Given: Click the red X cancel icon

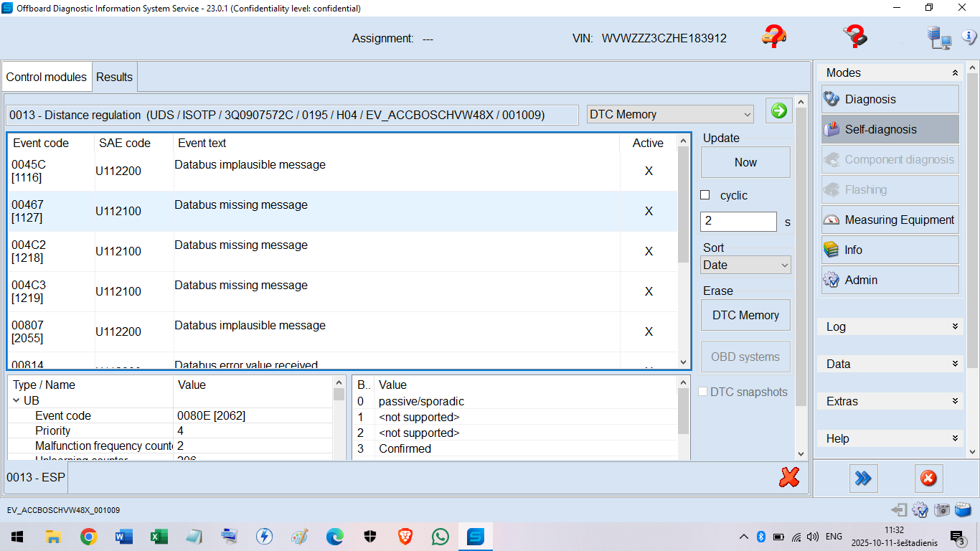Looking at the screenshot, I should click(789, 477).
